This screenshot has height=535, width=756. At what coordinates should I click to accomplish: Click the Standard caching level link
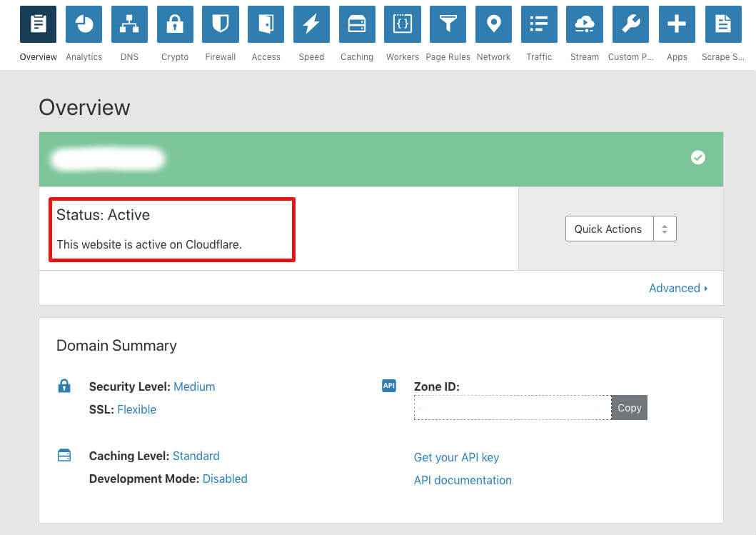[x=196, y=456]
